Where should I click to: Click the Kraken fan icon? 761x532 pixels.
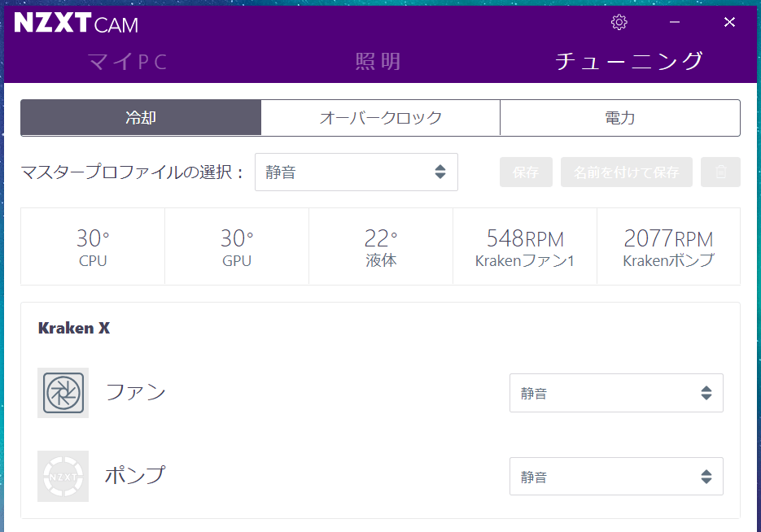(x=63, y=393)
